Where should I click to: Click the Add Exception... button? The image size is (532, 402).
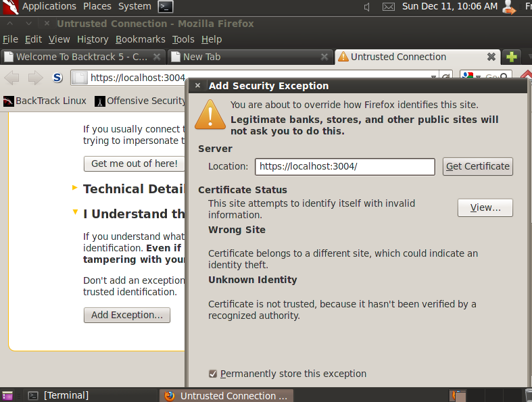pos(127,315)
